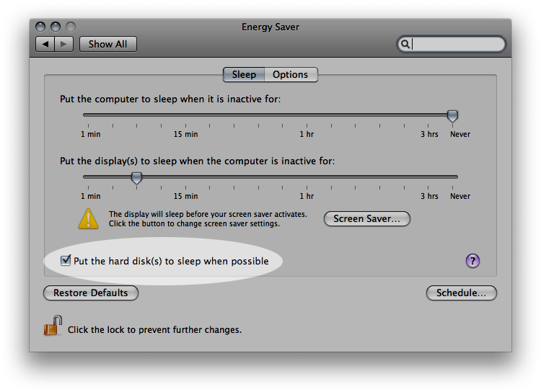
Task: Open Screen Saver settings
Action: pyautogui.click(x=366, y=219)
